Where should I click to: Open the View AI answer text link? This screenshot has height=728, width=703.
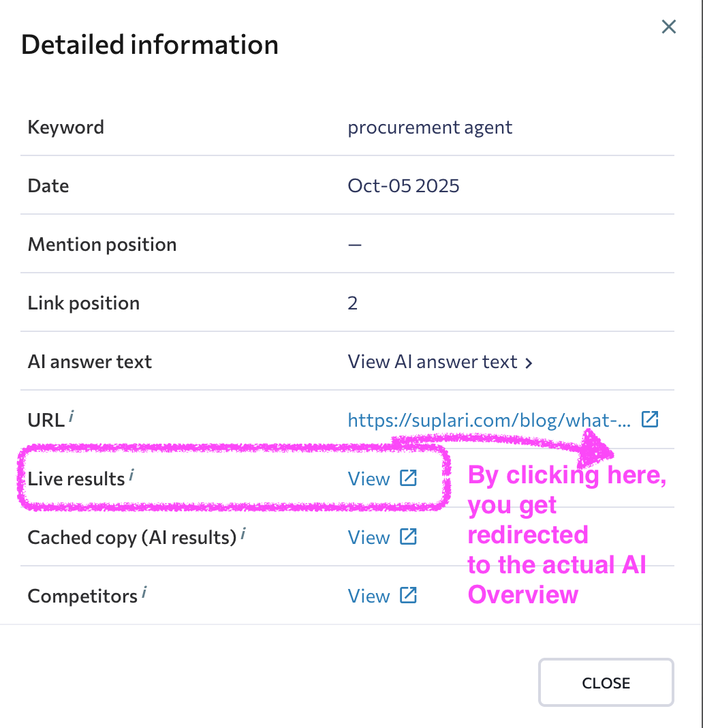click(433, 361)
